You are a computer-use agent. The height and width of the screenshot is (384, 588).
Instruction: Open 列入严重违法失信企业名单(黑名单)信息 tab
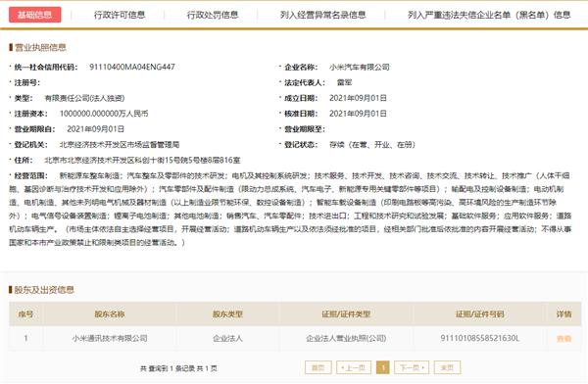click(489, 15)
